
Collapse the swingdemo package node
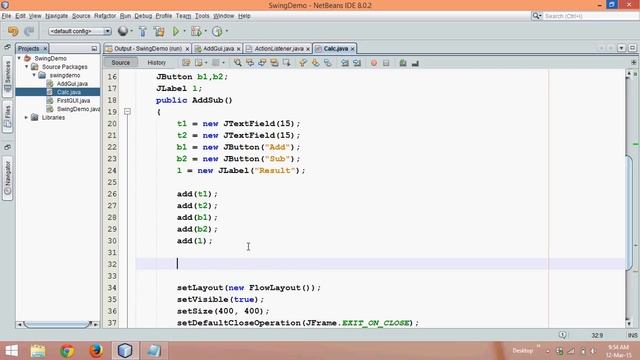point(34,75)
